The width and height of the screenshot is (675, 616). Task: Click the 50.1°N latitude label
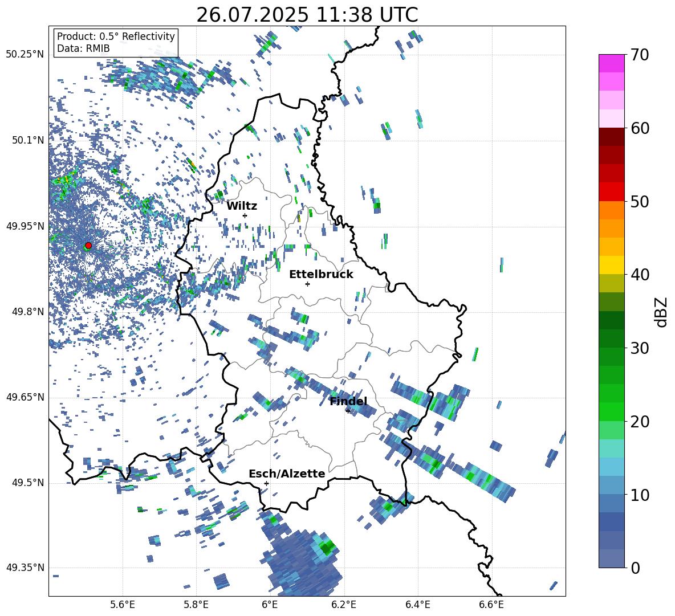tap(28, 140)
